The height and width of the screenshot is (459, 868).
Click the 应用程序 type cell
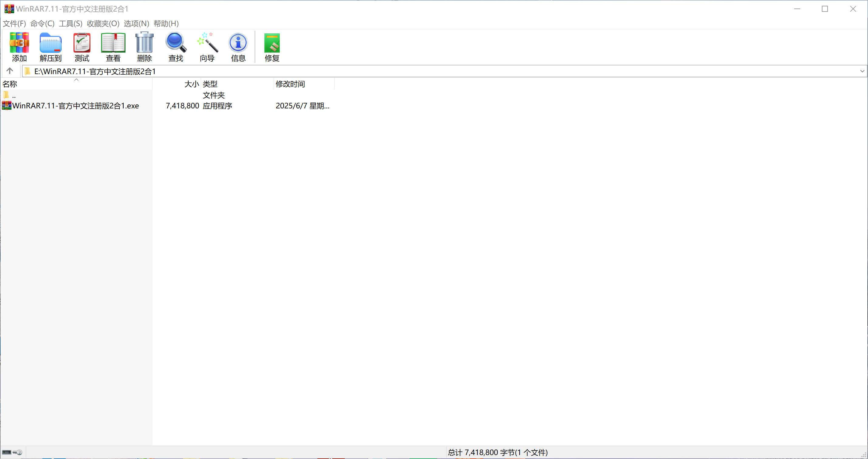pos(218,106)
